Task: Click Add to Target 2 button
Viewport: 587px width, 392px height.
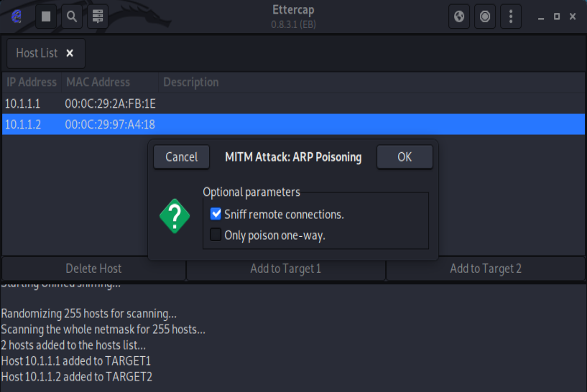Action: tap(486, 269)
